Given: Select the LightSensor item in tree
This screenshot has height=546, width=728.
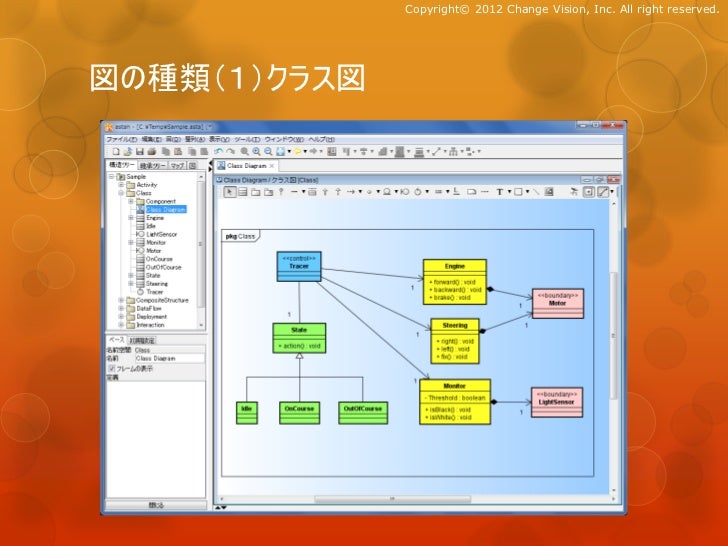Looking at the screenshot, I should click(162, 234).
